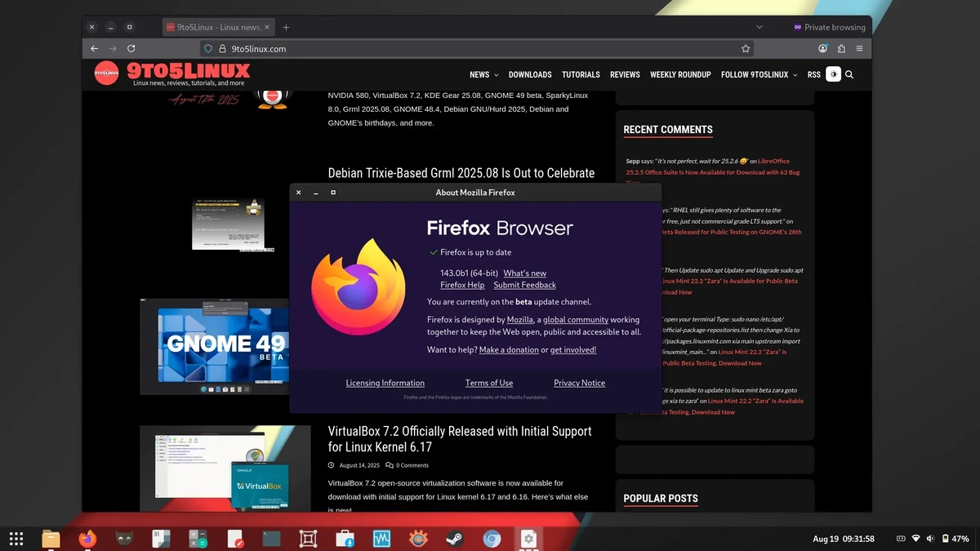Toggle the site's light/dark theme icon

[833, 73]
